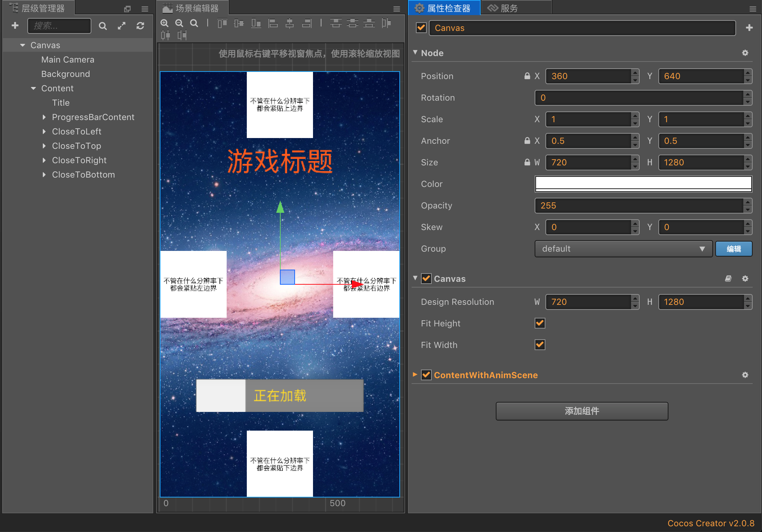This screenshot has width=762, height=532.
Task: Disable the ContentWithAnimScene component checkbox
Action: 426,375
